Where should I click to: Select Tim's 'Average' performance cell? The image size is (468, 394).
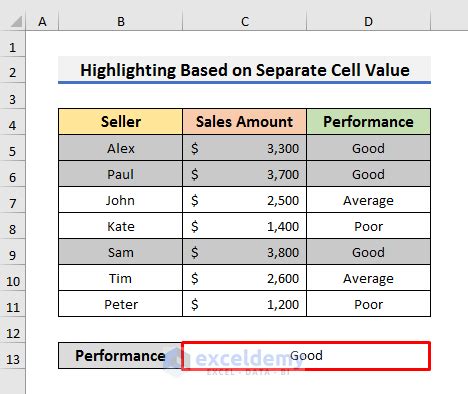tap(369, 278)
